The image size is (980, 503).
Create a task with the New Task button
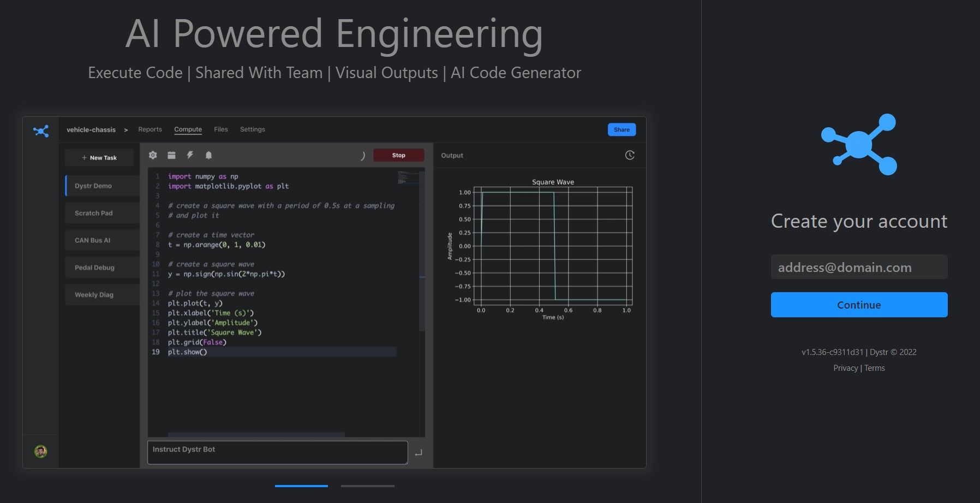tap(99, 157)
